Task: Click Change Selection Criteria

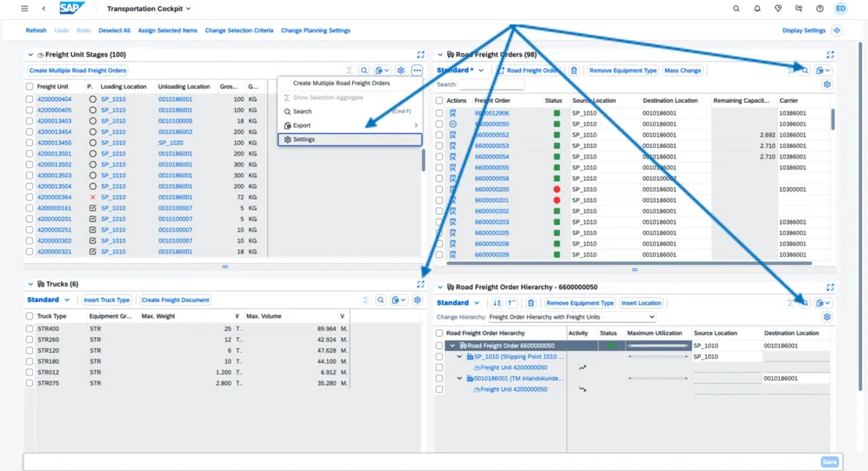Action: click(x=239, y=30)
